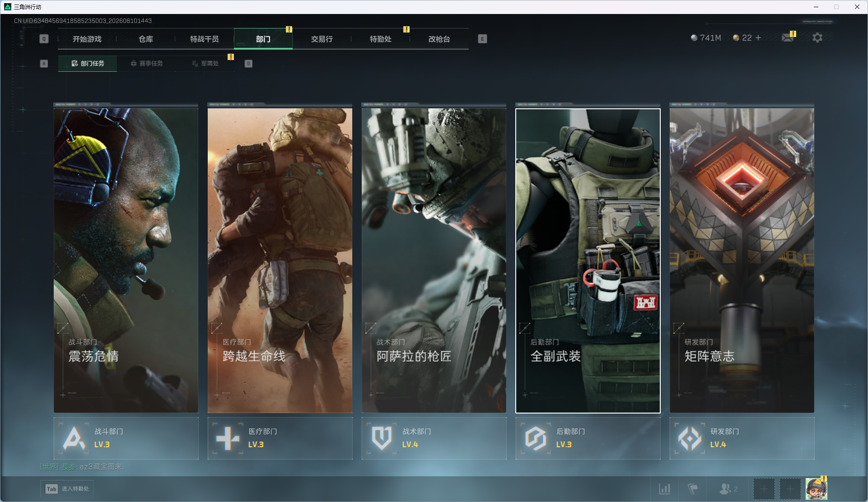Close the 三角洲行动 window
This screenshot has height=502, width=868.
[857, 7]
